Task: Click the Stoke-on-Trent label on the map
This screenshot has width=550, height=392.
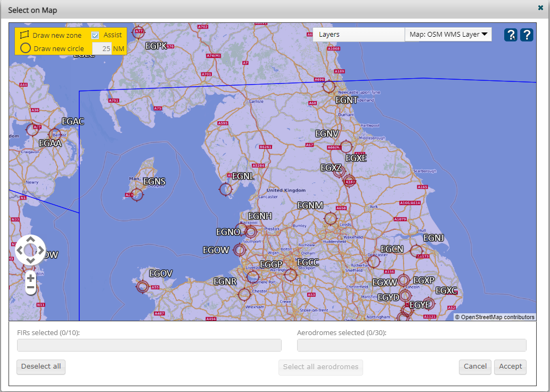Action: click(314, 310)
